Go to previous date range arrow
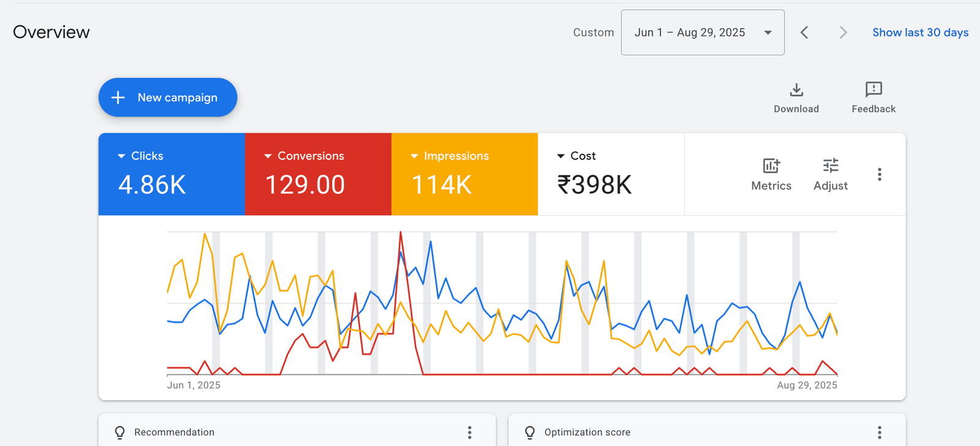The width and height of the screenshot is (980, 446). coord(805,32)
